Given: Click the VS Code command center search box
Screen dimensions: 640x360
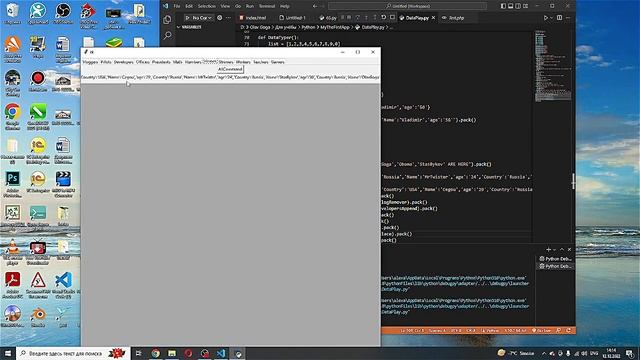Looking at the screenshot, I should pyautogui.click(x=407, y=6).
